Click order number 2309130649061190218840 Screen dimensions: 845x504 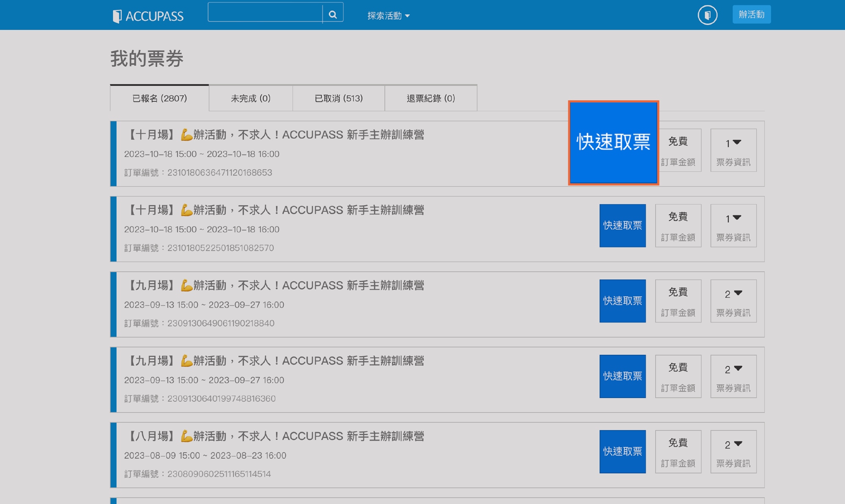221,323
